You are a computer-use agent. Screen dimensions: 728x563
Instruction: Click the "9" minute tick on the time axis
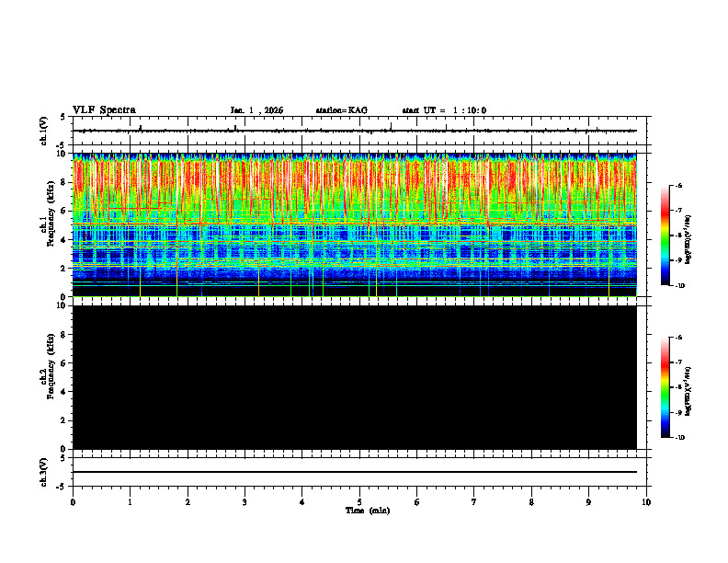[588, 502]
